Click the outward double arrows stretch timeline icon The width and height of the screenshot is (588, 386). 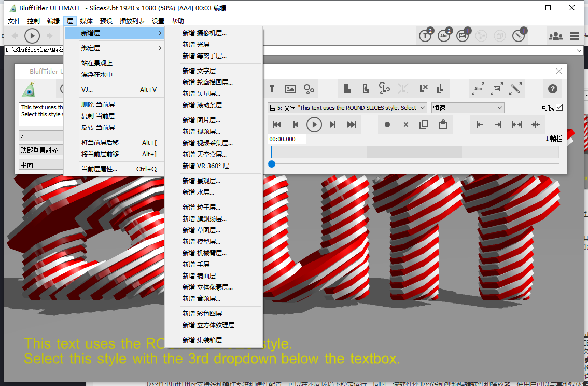point(517,125)
